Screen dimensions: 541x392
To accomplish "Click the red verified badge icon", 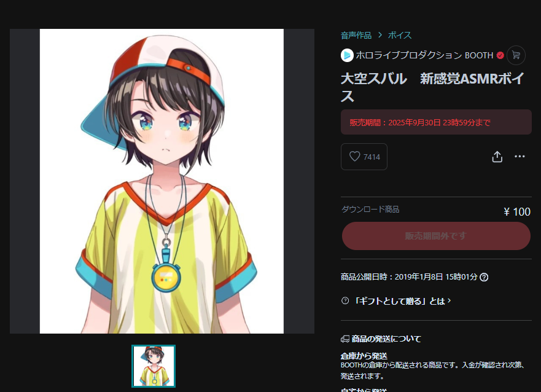I will click(500, 55).
